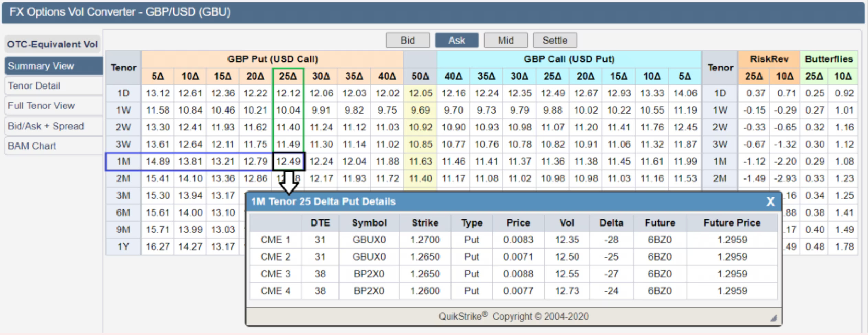Select the Ask price button
This screenshot has width=868, height=335.
coord(456,40)
